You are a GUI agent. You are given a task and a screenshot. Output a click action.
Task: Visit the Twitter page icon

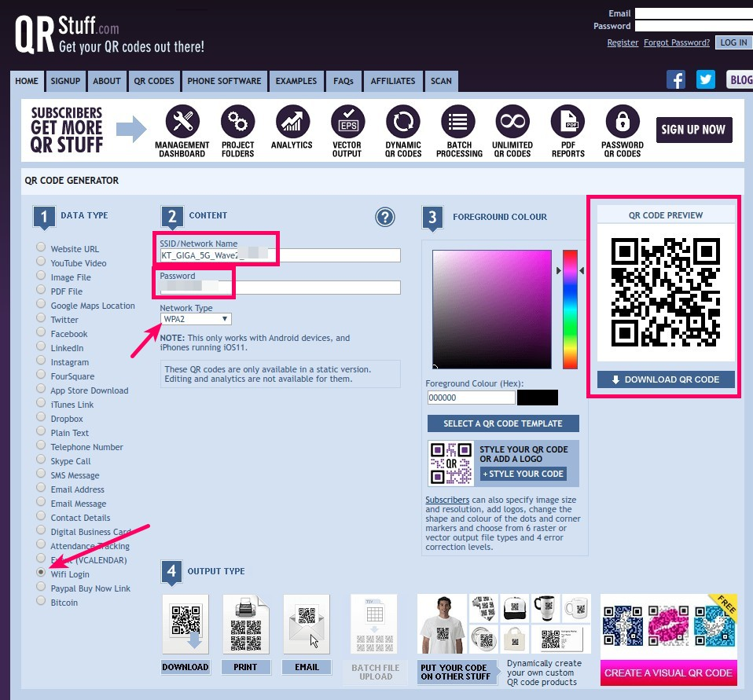point(706,79)
